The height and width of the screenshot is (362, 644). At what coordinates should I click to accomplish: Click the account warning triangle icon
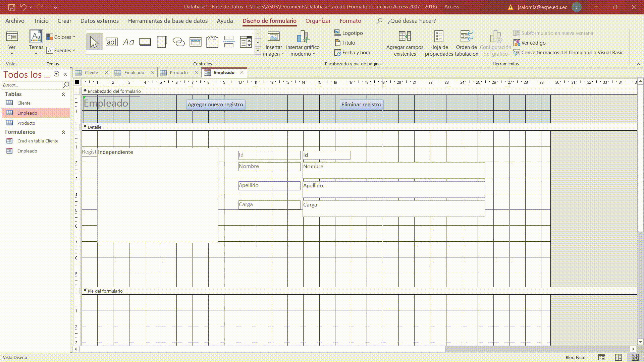(511, 7)
